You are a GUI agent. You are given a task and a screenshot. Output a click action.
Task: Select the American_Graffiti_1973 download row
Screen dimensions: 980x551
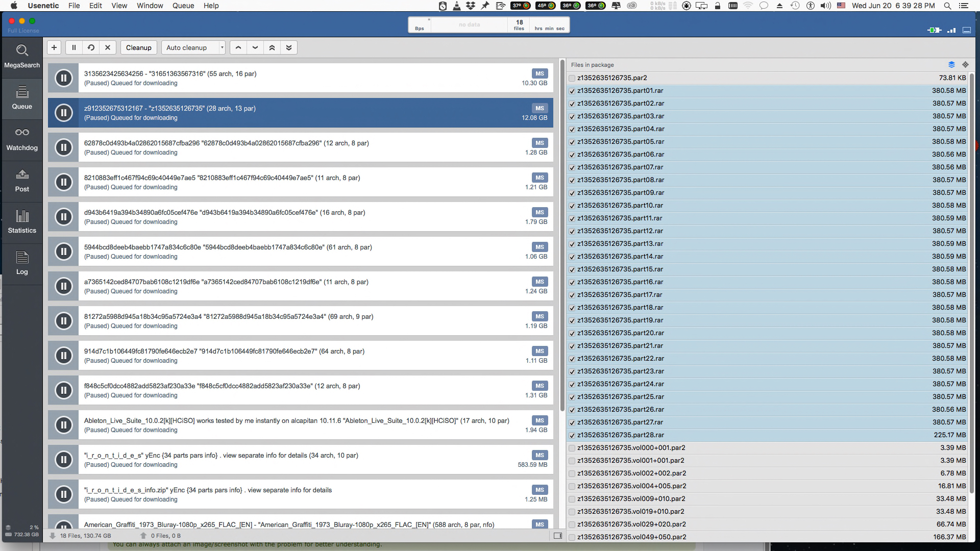[300, 522]
